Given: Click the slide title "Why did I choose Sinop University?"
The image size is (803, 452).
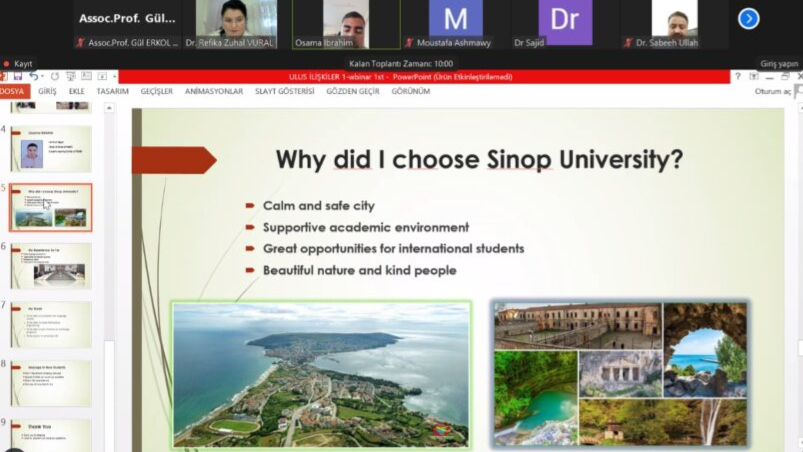Looking at the screenshot, I should (x=479, y=159).
